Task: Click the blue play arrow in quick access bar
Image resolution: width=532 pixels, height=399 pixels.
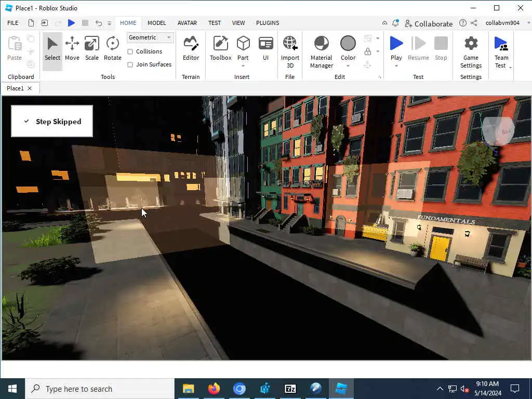Action: (71, 23)
